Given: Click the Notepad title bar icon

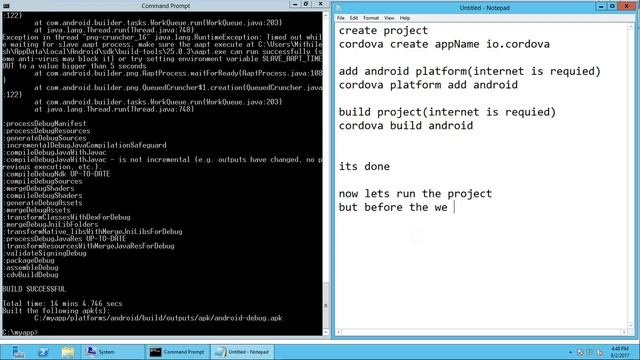Looking at the screenshot, I should tap(339, 8).
